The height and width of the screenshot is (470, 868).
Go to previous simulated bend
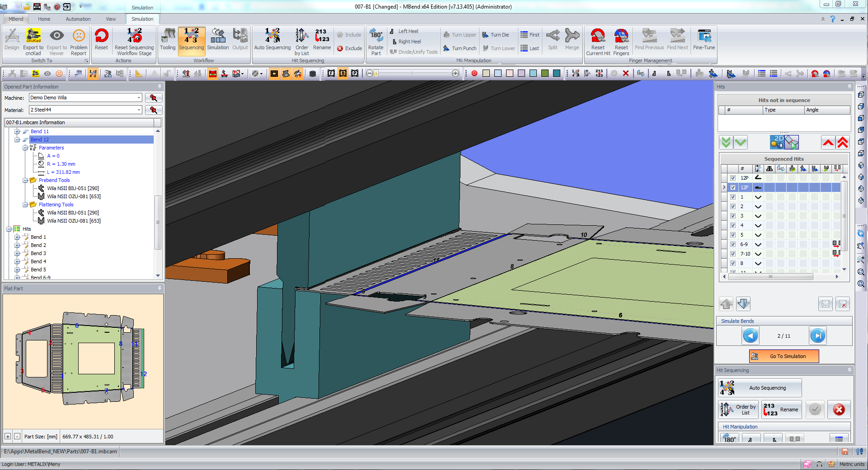pyautogui.click(x=751, y=336)
